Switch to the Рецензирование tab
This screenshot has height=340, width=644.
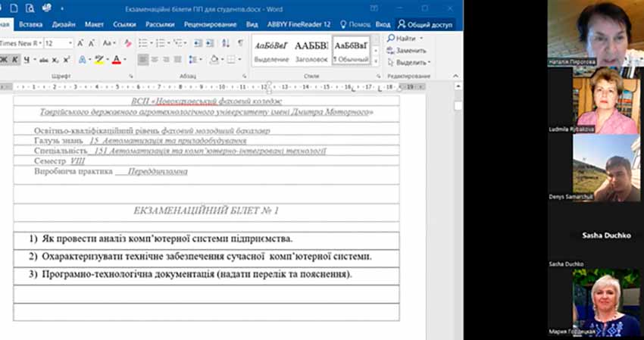pyautogui.click(x=205, y=23)
